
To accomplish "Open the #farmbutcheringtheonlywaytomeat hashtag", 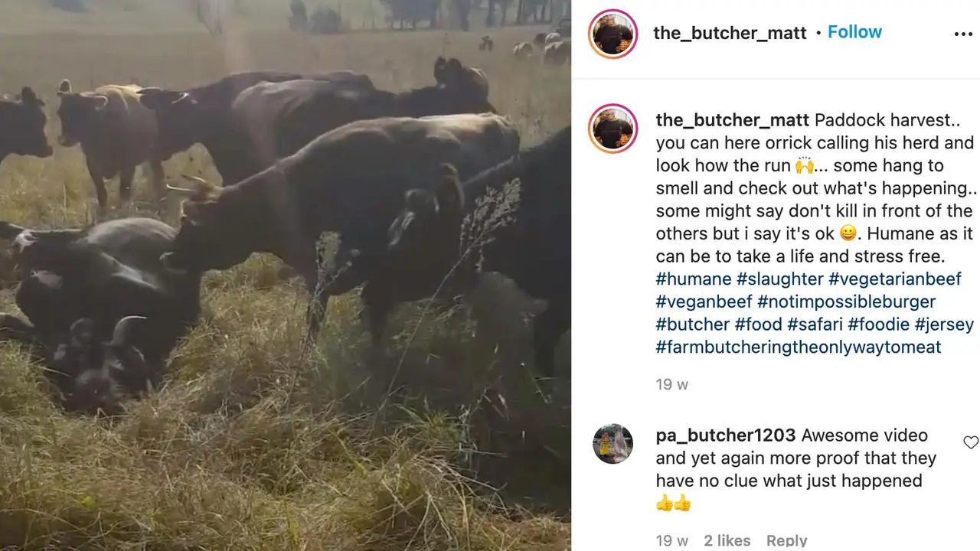I will pyautogui.click(x=799, y=347).
